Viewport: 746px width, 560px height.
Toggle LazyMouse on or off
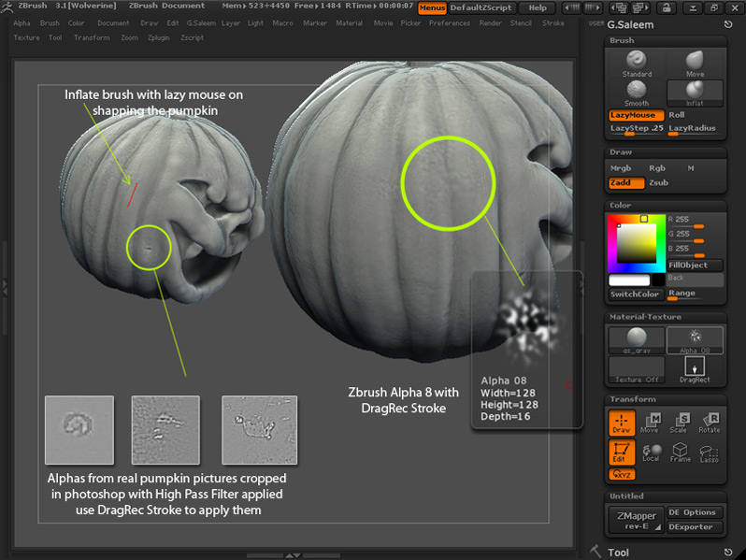pyautogui.click(x=636, y=115)
